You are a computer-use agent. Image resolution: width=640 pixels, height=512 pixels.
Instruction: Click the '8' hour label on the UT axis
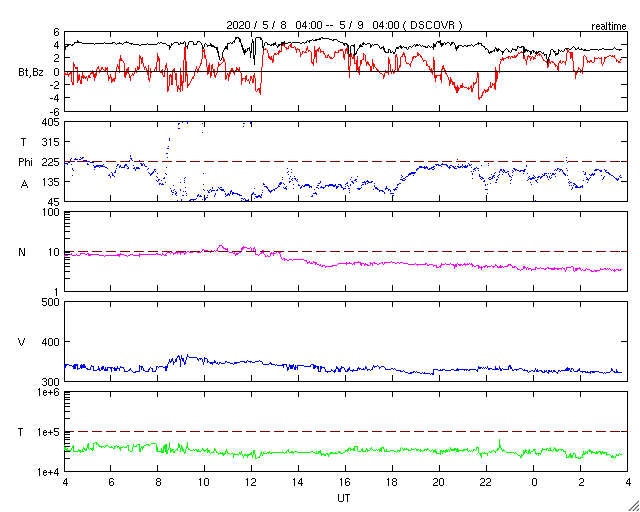click(x=158, y=481)
